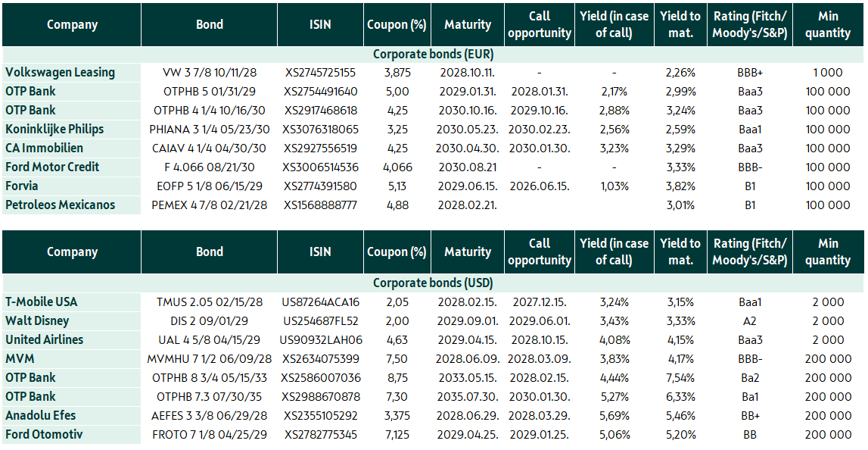This screenshot has width=868, height=450.
Task: Select the 5,69% yield in case of call
Action: (x=614, y=415)
